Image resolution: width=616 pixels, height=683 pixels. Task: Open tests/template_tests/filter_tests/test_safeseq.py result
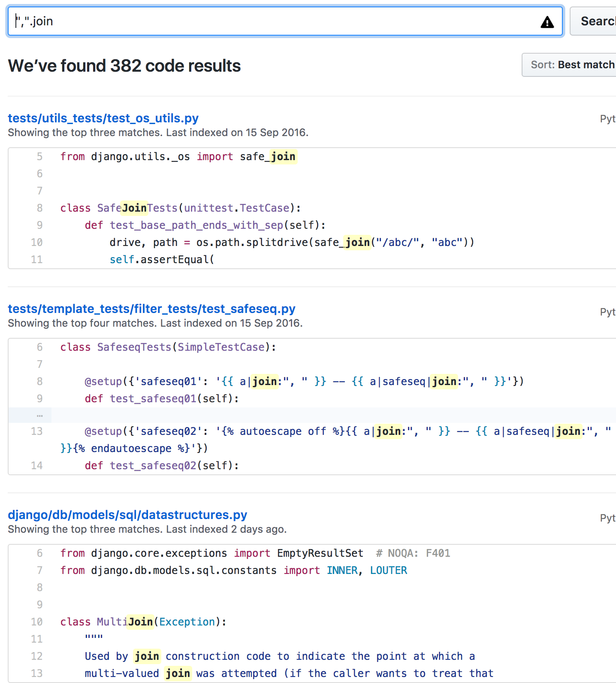[x=152, y=309]
